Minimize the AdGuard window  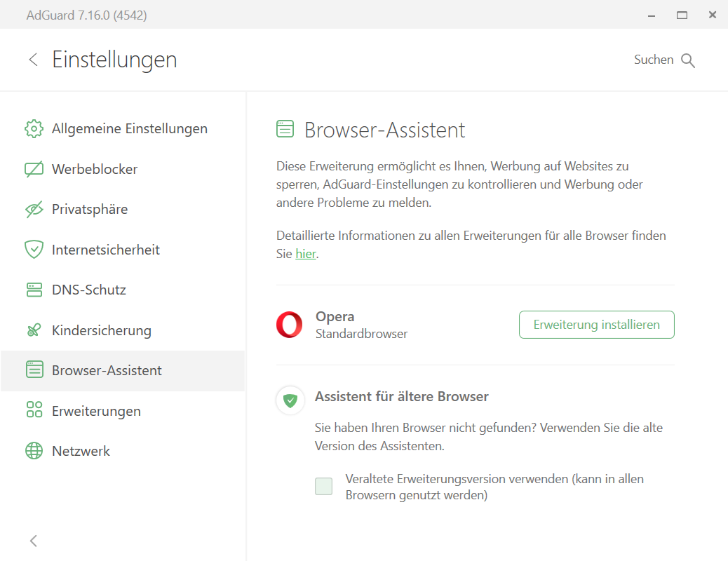click(652, 15)
